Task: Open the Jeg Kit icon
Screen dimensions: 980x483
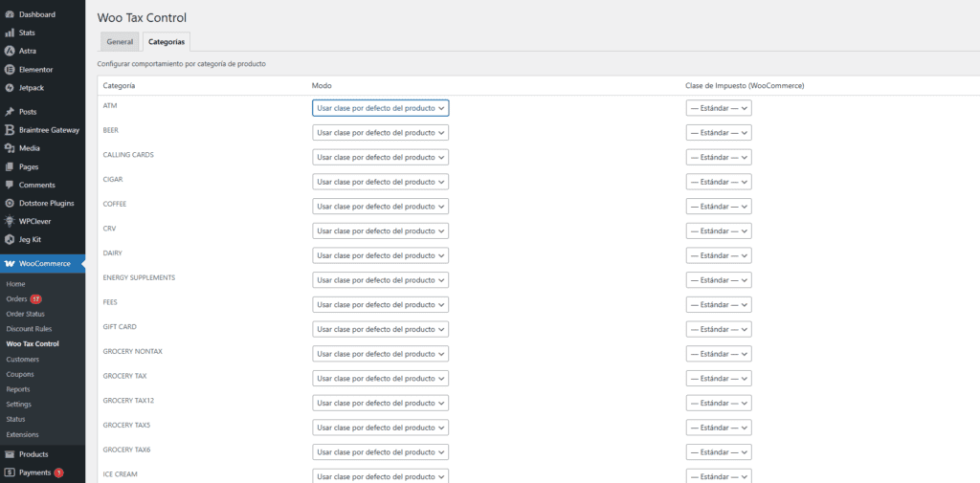Action: tap(10, 239)
